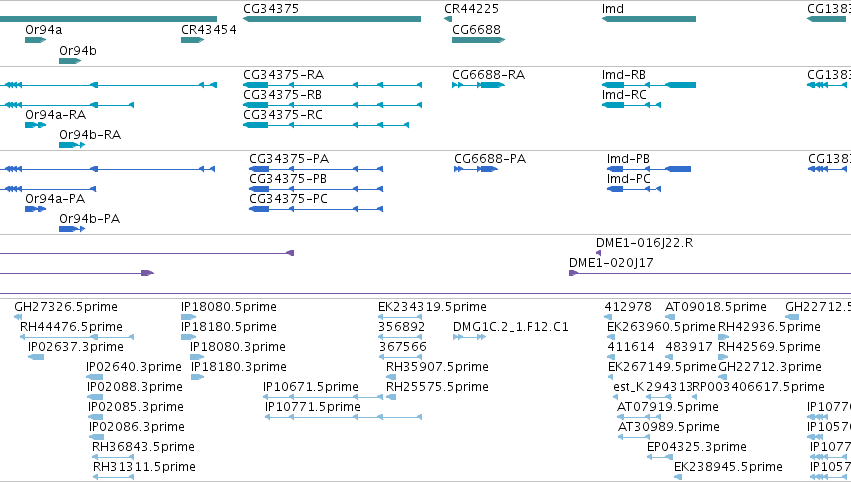This screenshot has height=482, width=851.
Task: Click the GH27326.5prime EST label
Action: pyautogui.click(x=66, y=307)
